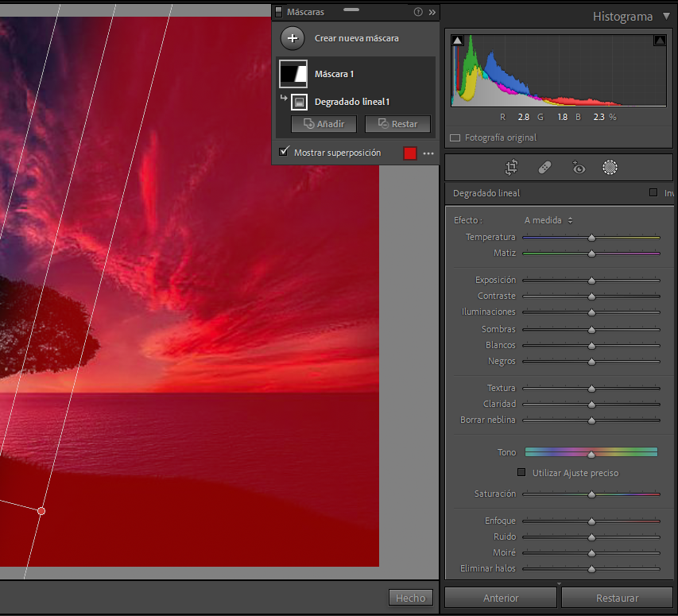Click the Degradado lineal 1 component icon
This screenshot has height=616, width=678.
[x=299, y=102]
